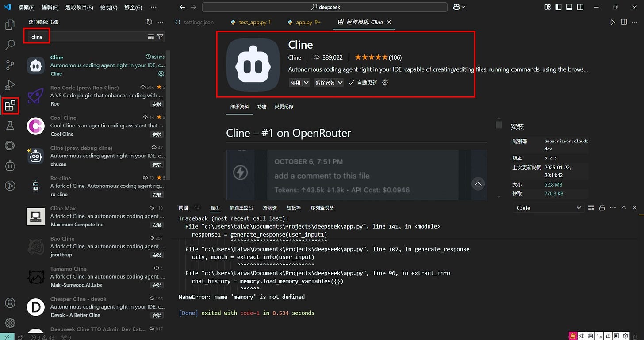Toggle the auto update checkbox for Cline

[x=351, y=83]
